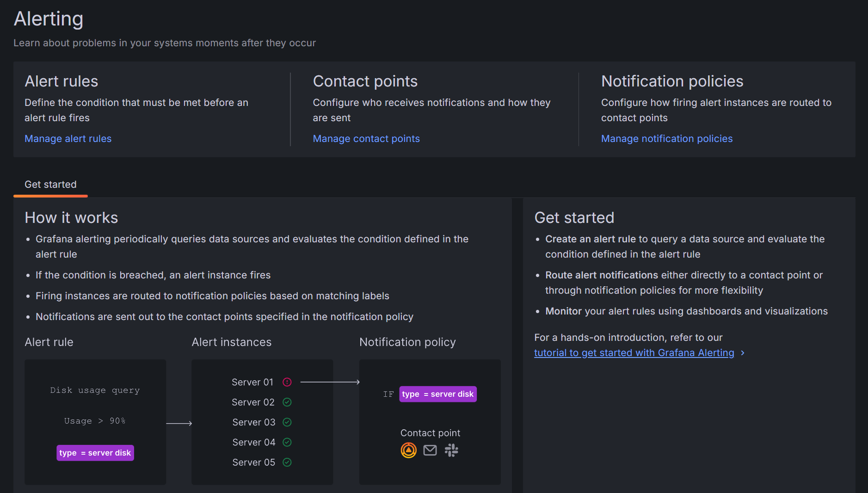The width and height of the screenshot is (868, 493).
Task: Click the Slack contact point icon
Action: coord(451,450)
